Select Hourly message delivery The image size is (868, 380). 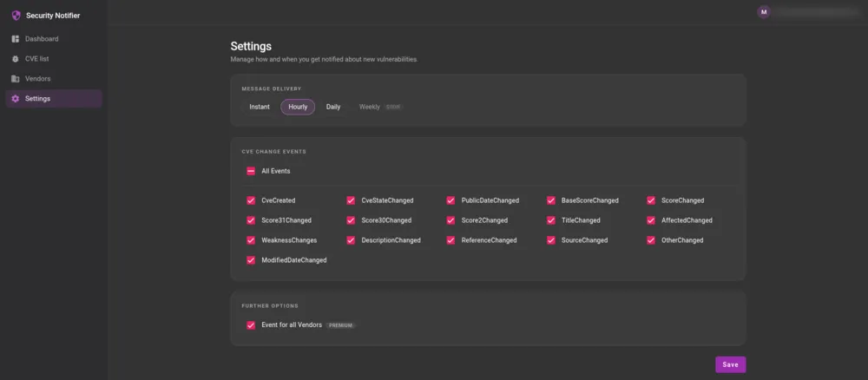(x=298, y=107)
